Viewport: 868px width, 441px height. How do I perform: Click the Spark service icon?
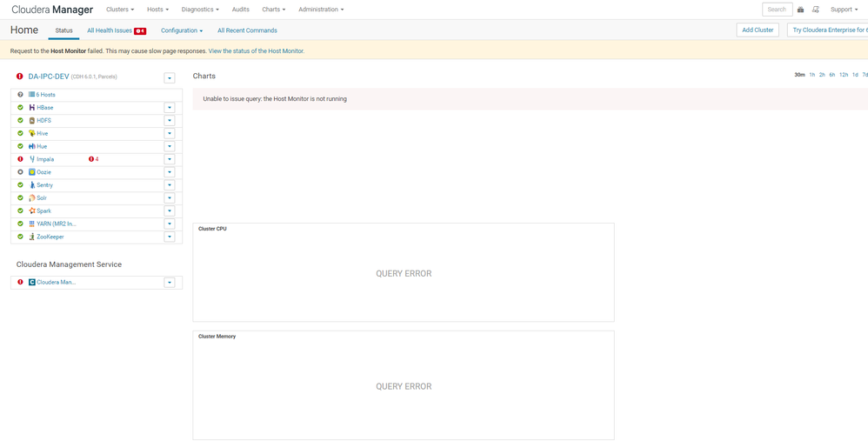[x=31, y=210]
